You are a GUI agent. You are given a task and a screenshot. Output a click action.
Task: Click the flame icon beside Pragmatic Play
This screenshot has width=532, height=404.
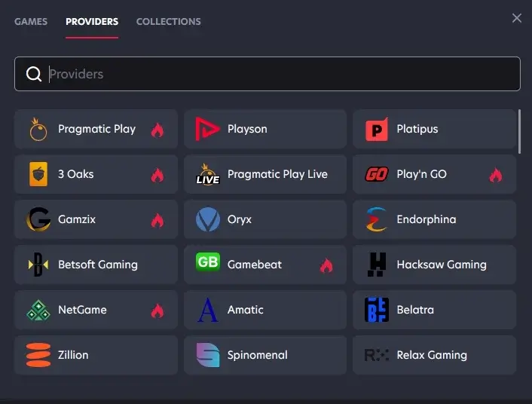[x=157, y=130]
